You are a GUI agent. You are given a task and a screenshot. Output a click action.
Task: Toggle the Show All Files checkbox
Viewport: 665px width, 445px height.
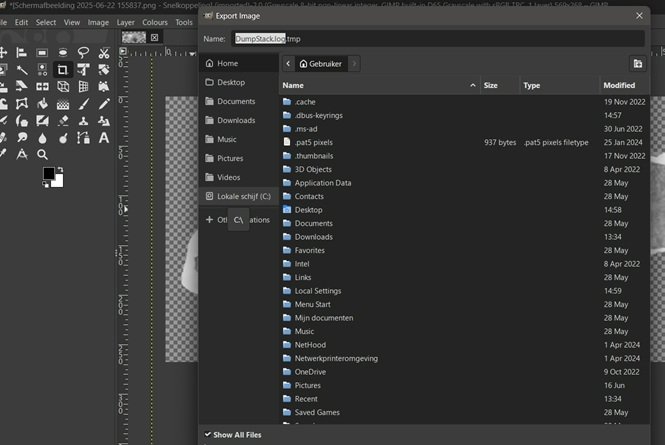pyautogui.click(x=209, y=435)
